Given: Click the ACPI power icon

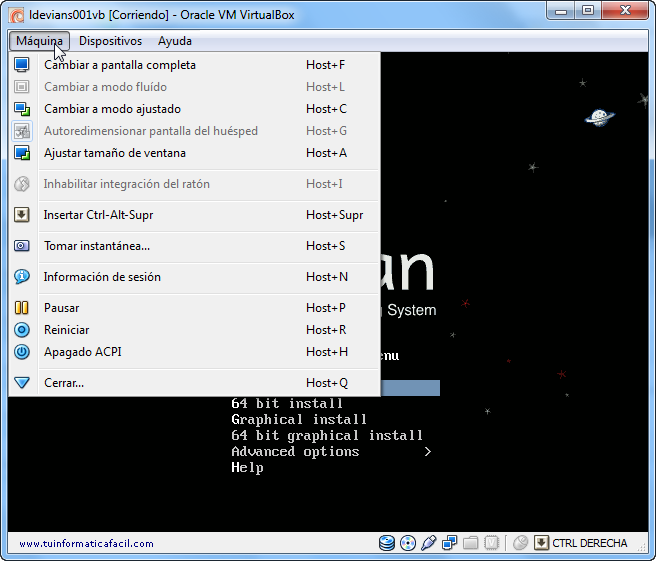Looking at the screenshot, I should coord(22,352).
